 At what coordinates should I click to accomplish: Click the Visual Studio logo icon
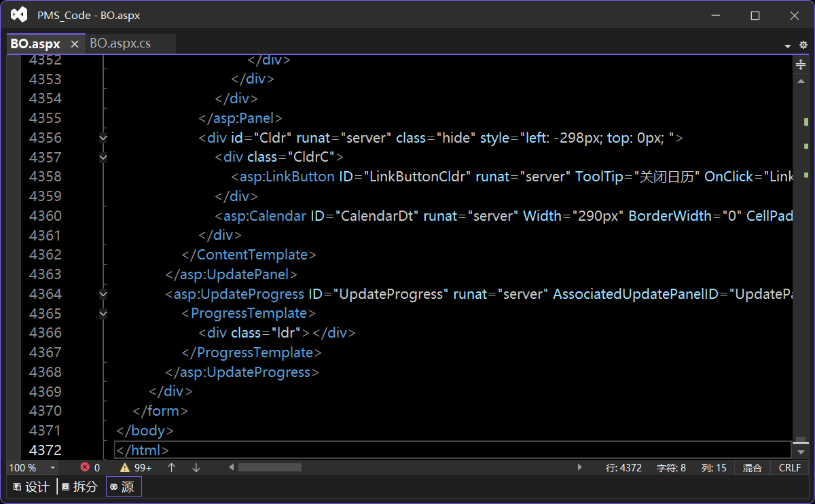click(19, 15)
